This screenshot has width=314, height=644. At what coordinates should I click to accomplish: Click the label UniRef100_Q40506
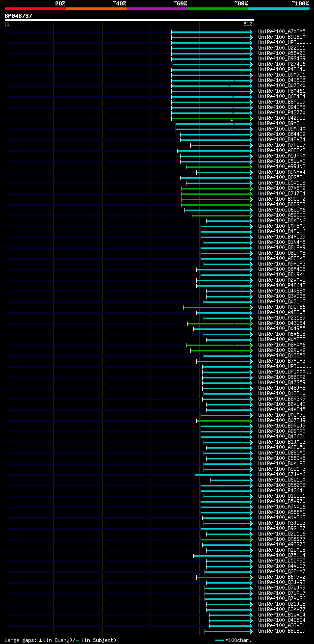(282, 80)
